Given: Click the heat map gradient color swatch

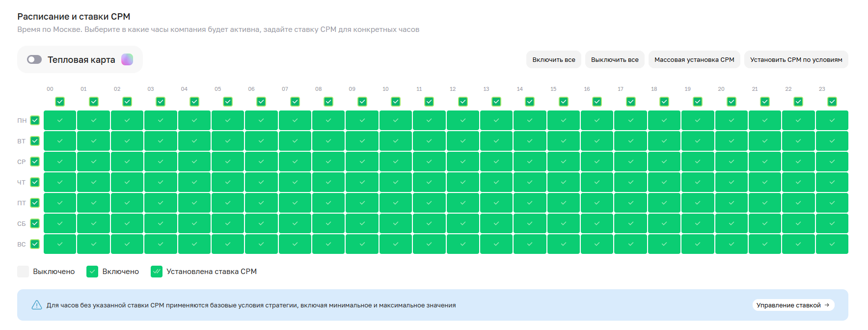Looking at the screenshot, I should [127, 59].
